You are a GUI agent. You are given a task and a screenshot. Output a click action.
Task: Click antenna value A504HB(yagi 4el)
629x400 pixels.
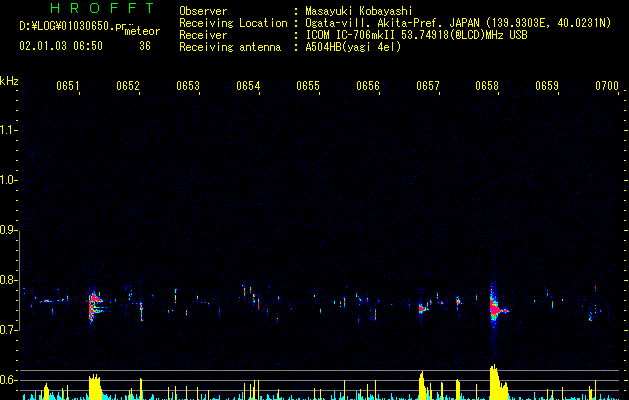click(x=353, y=47)
